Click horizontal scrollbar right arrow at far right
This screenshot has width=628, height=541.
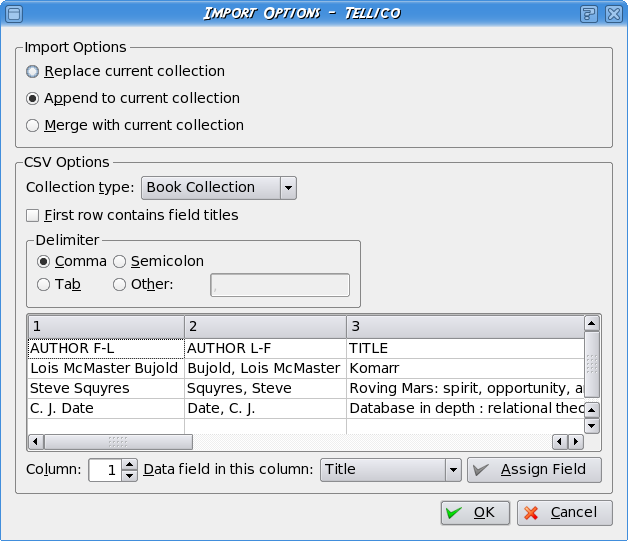pos(576,442)
